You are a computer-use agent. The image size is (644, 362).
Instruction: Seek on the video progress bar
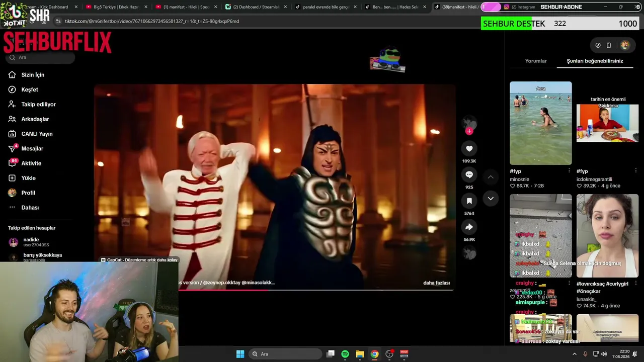[x=275, y=290]
